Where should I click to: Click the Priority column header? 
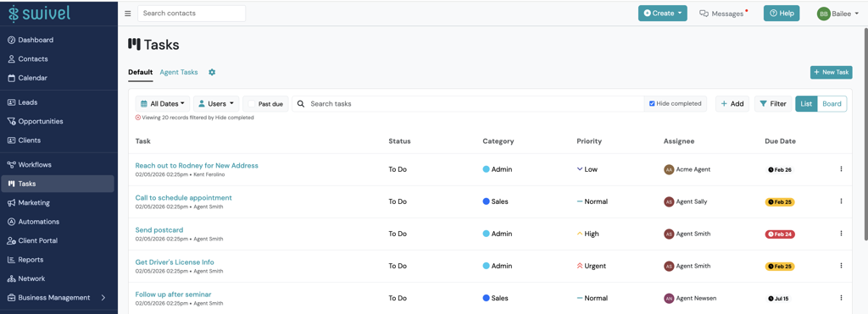589,141
